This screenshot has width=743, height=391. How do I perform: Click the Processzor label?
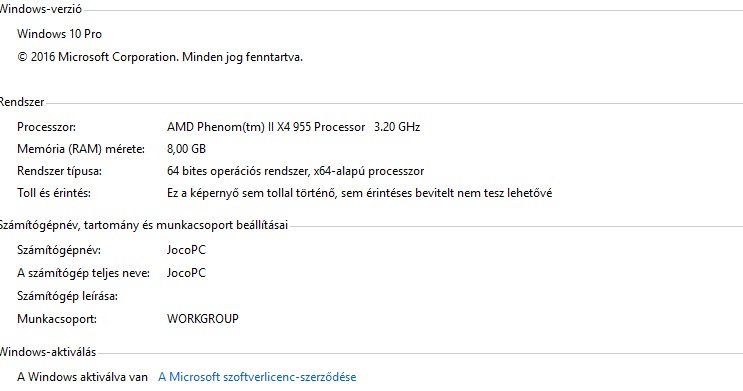coord(46,127)
